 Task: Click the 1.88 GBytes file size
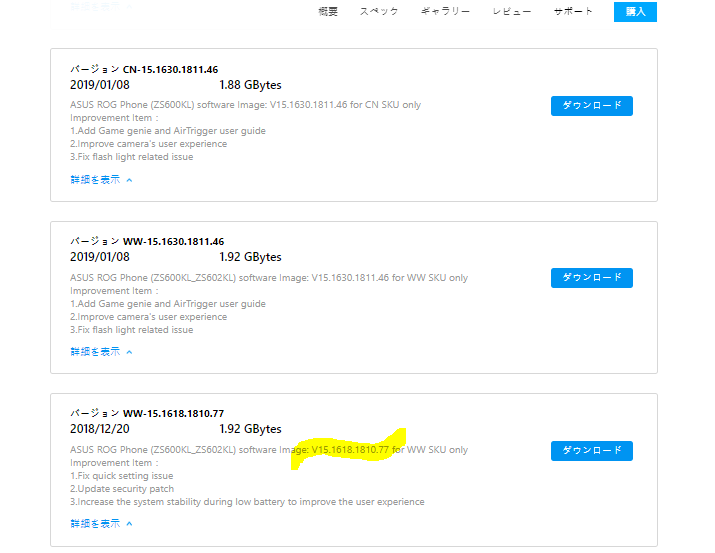coord(250,85)
